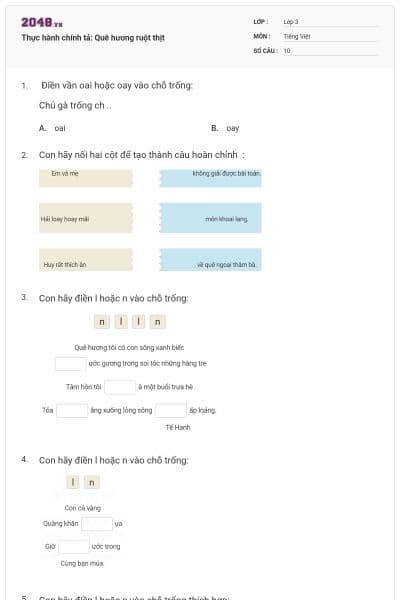Click the 2048.vn logo

click(x=42, y=23)
